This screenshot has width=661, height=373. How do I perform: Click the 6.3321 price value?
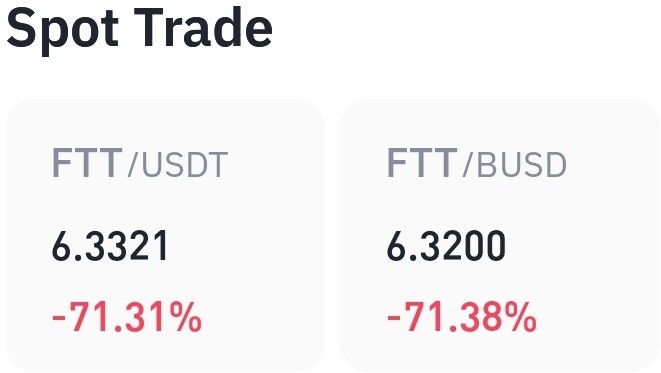tap(110, 246)
